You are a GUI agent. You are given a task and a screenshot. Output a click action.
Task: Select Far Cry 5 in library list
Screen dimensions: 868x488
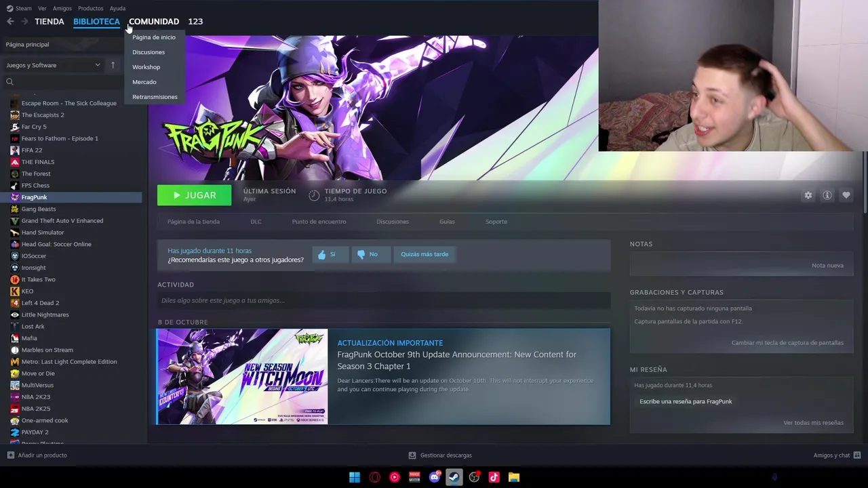[34, 127]
